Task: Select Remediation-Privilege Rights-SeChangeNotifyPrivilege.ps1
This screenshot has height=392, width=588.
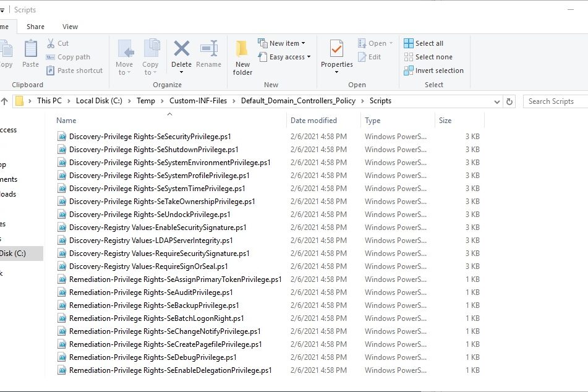Action: [165, 331]
